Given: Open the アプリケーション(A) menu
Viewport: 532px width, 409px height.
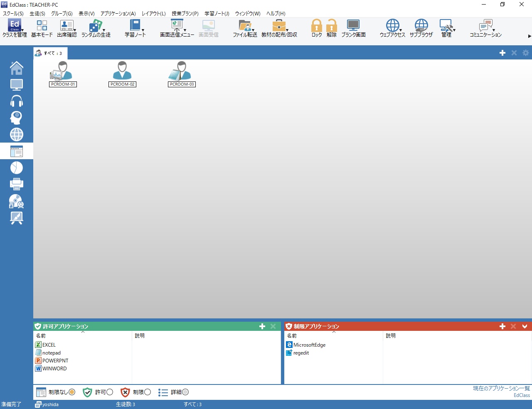Looking at the screenshot, I should pyautogui.click(x=118, y=13).
